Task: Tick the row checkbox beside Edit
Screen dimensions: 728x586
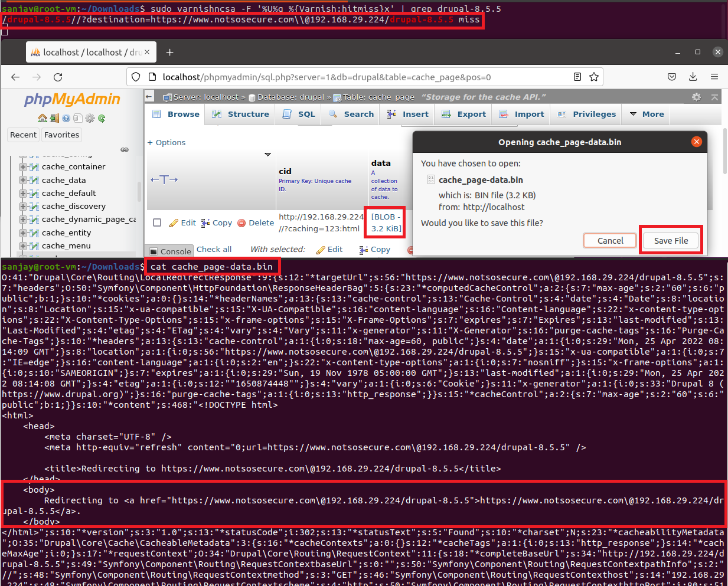Action: [x=157, y=222]
